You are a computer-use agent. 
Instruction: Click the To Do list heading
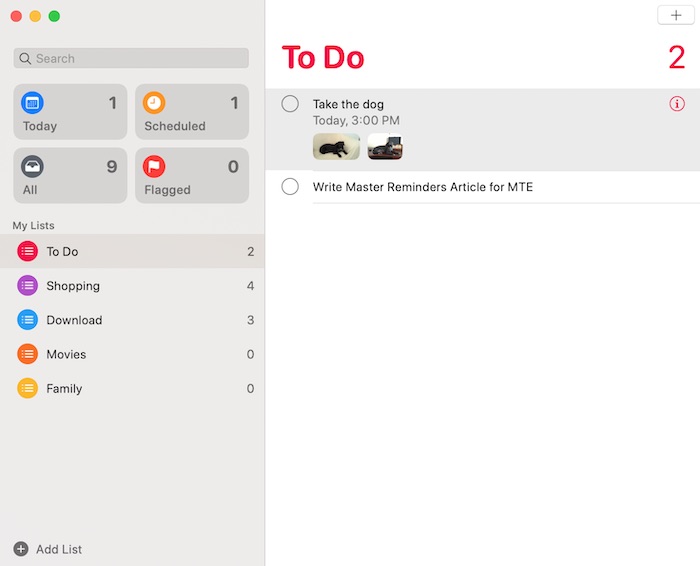pos(323,58)
